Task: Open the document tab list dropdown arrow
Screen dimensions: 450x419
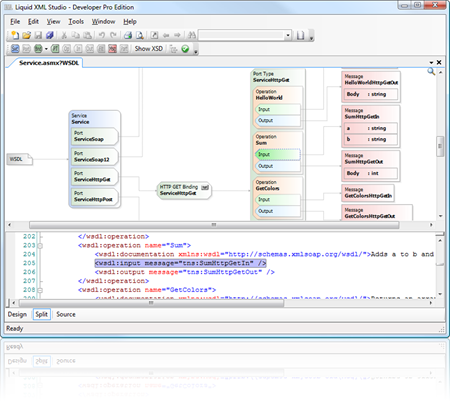Action: tap(431, 62)
